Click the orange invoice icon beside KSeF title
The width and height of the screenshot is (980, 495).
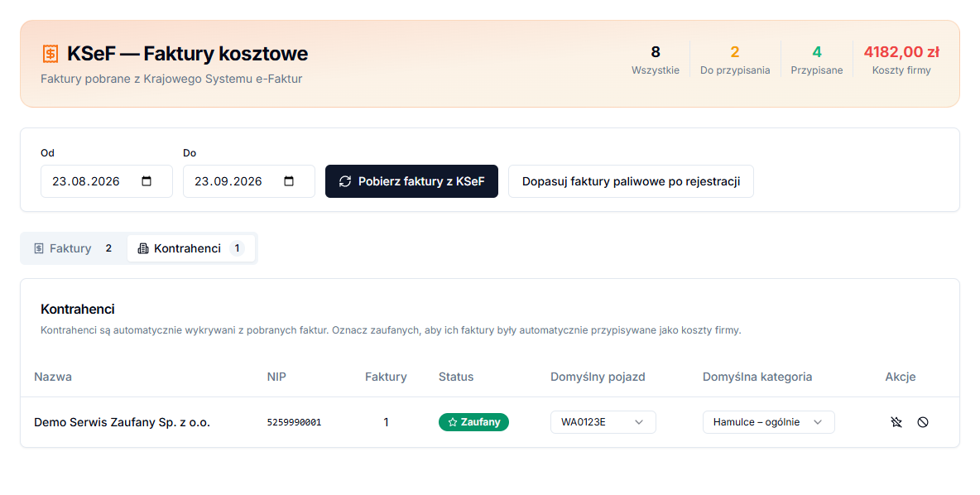click(50, 54)
